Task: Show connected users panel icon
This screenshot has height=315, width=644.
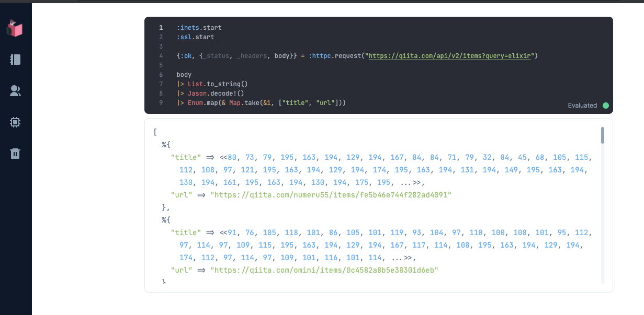Action: (15, 91)
